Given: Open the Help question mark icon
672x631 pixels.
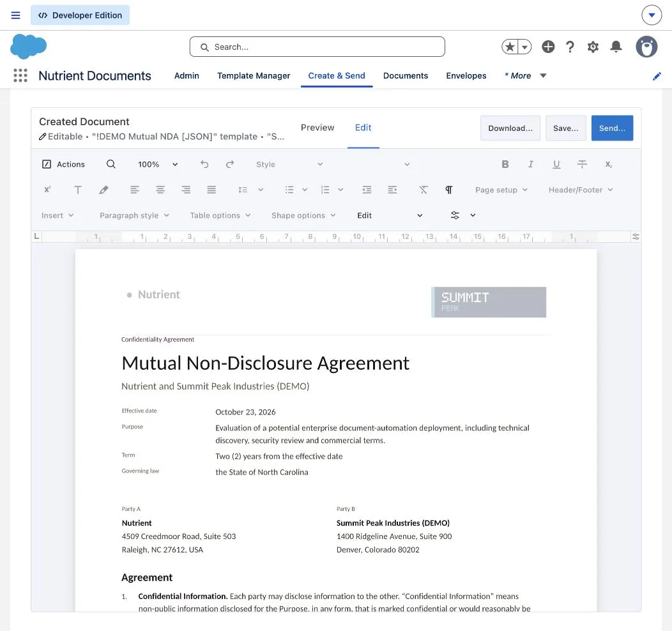Looking at the screenshot, I should (570, 47).
